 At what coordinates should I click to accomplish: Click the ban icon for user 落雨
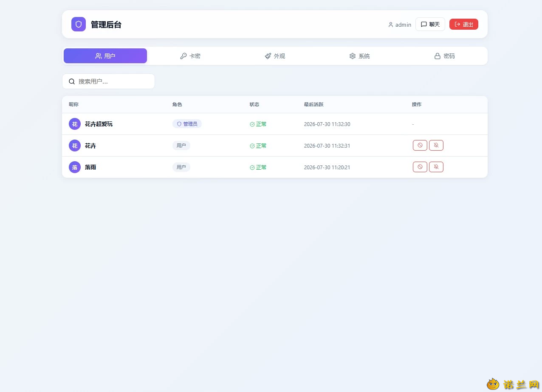click(x=420, y=167)
